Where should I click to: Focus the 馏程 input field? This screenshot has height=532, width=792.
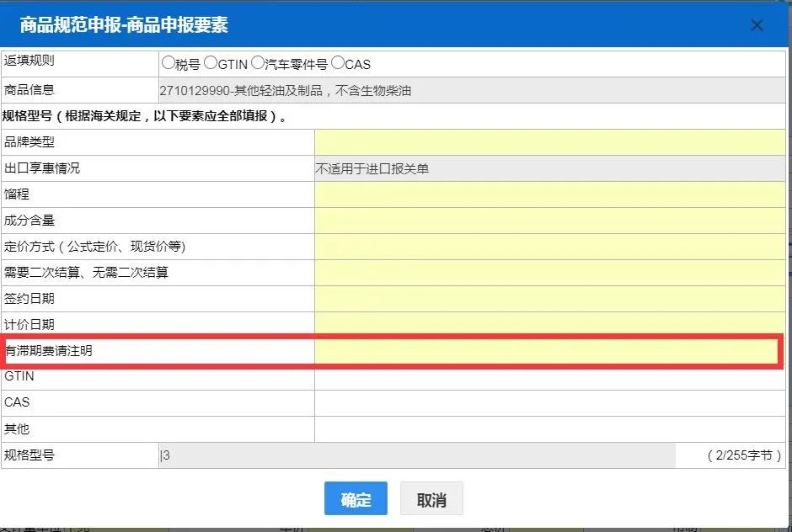click(x=549, y=194)
